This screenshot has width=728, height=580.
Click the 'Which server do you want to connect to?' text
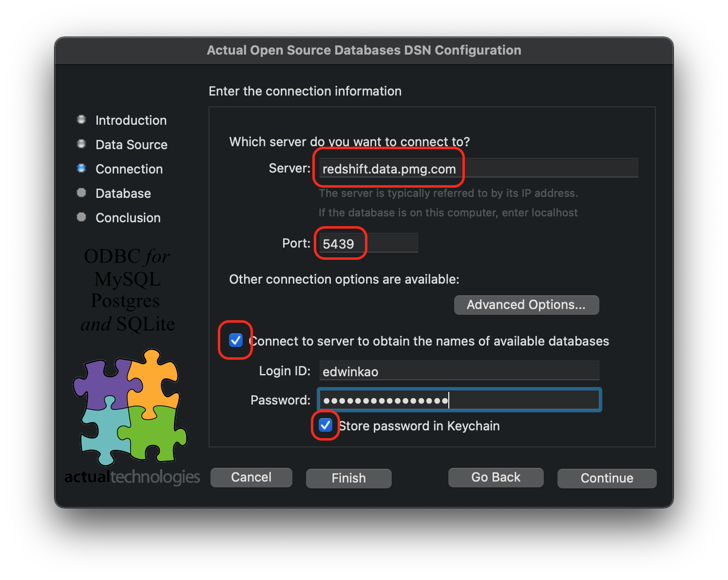[349, 142]
